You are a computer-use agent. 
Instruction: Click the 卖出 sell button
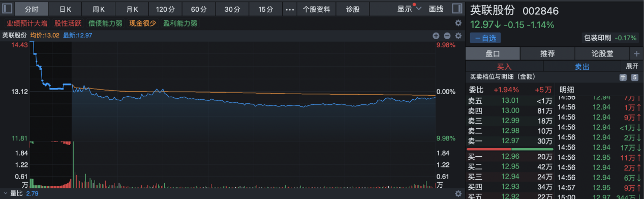point(582,67)
